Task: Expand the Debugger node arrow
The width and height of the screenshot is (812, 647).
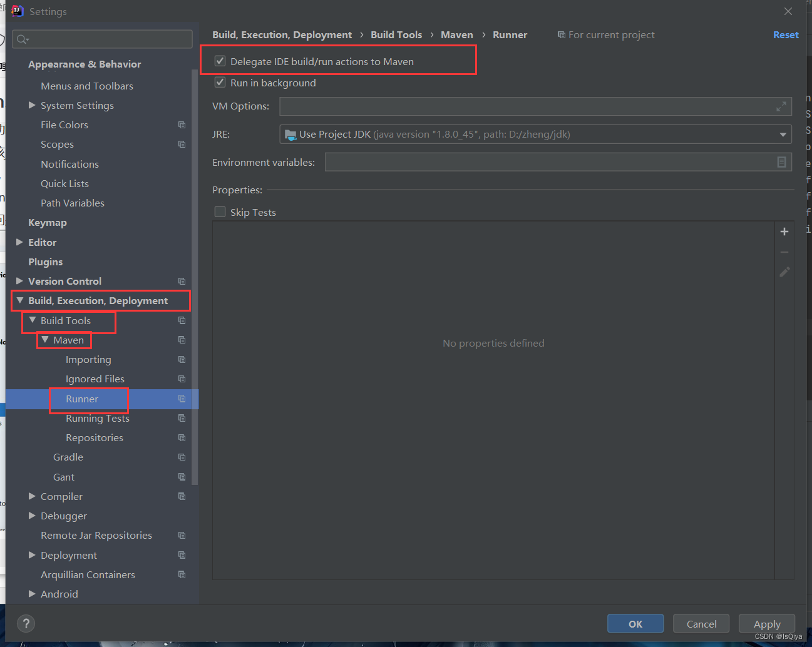Action: click(x=32, y=516)
